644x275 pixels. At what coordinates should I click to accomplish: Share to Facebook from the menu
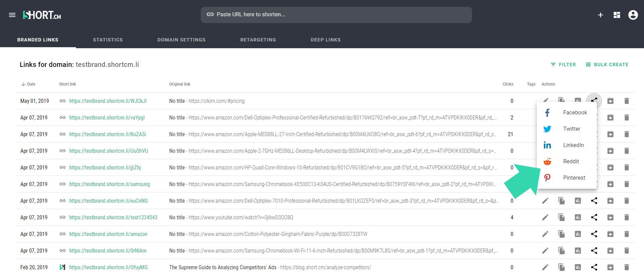[x=567, y=112]
